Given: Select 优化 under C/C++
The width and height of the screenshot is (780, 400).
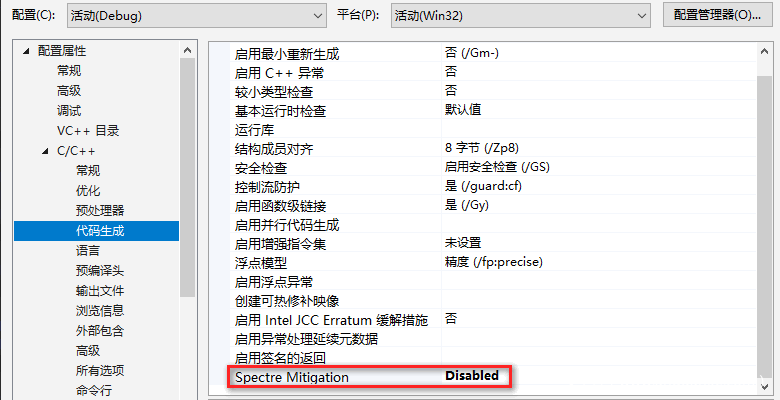Looking at the screenshot, I should point(88,191).
